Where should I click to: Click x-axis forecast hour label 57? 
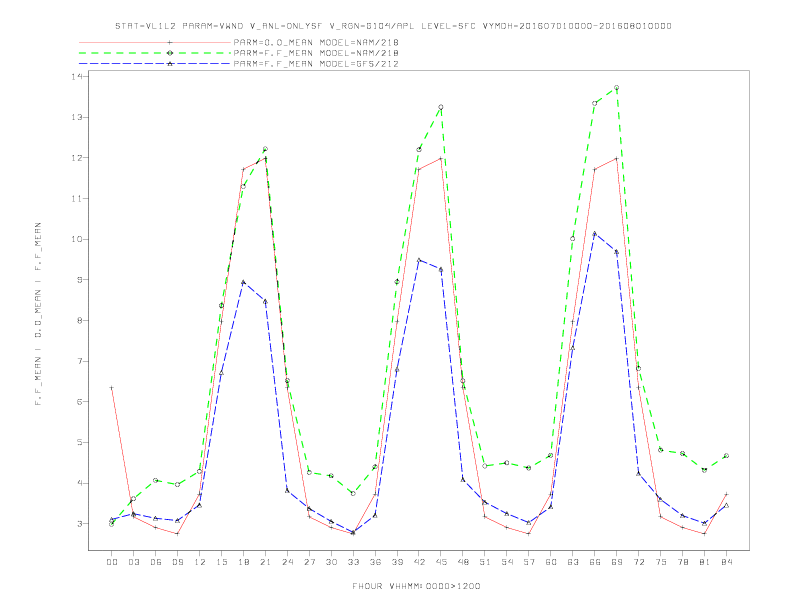click(529, 562)
